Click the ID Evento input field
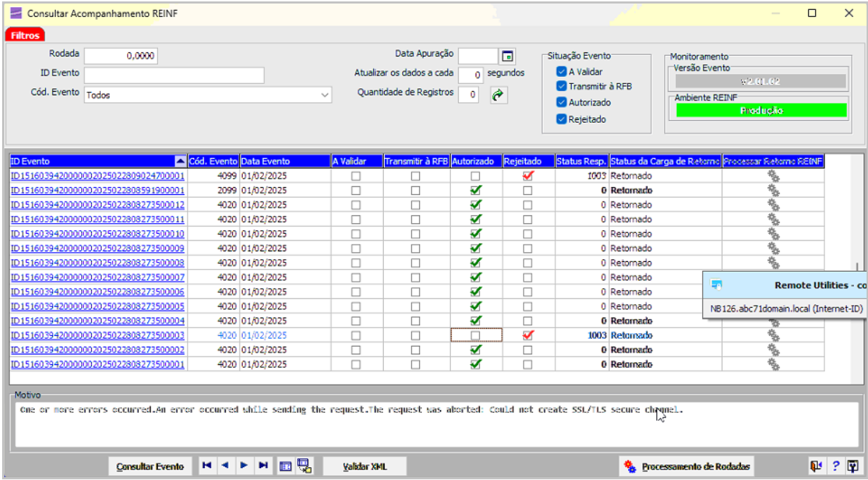Screen dimensions: 868x480 point(174,76)
